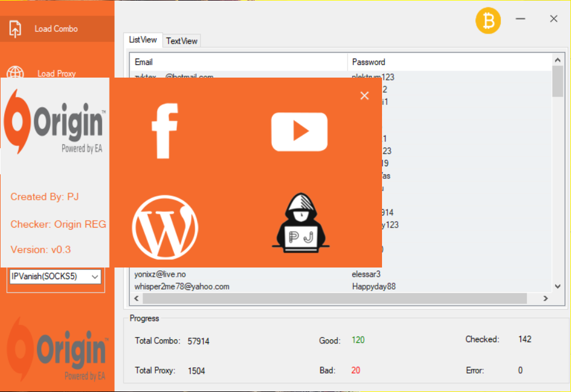
Task: Click the Bad count value 20
Action: tap(355, 370)
